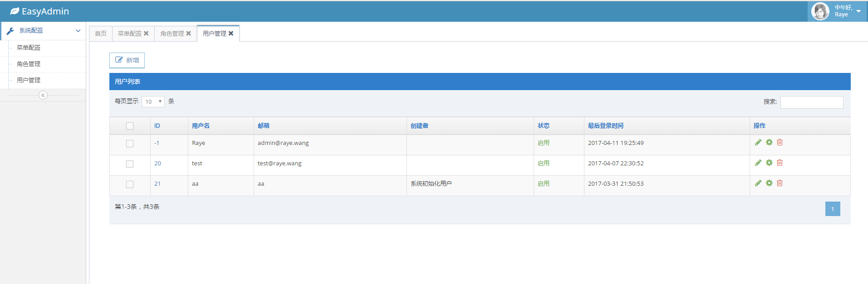This screenshot has height=284, width=868.
Task: Open 角色管理 in the sidebar
Action: 29,64
